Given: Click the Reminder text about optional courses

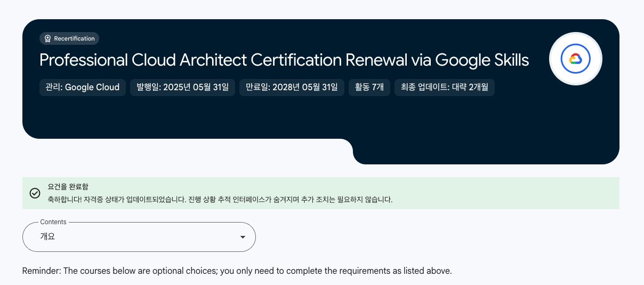Looking at the screenshot, I should 237,271.
